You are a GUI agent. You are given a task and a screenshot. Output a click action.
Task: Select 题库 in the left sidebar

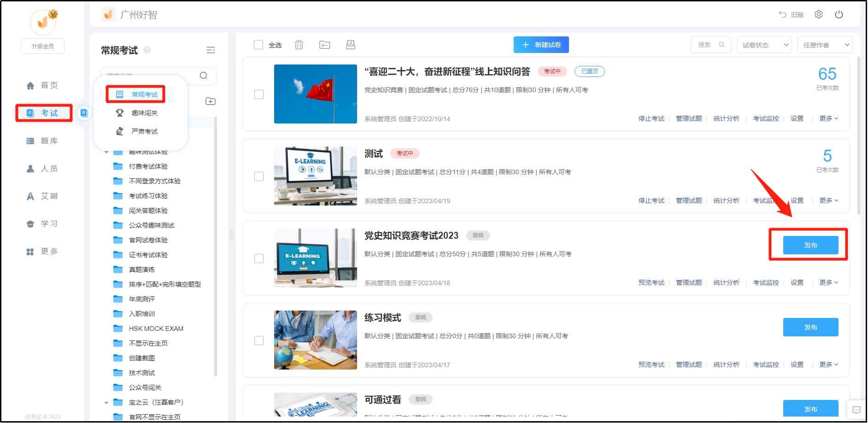[43, 141]
